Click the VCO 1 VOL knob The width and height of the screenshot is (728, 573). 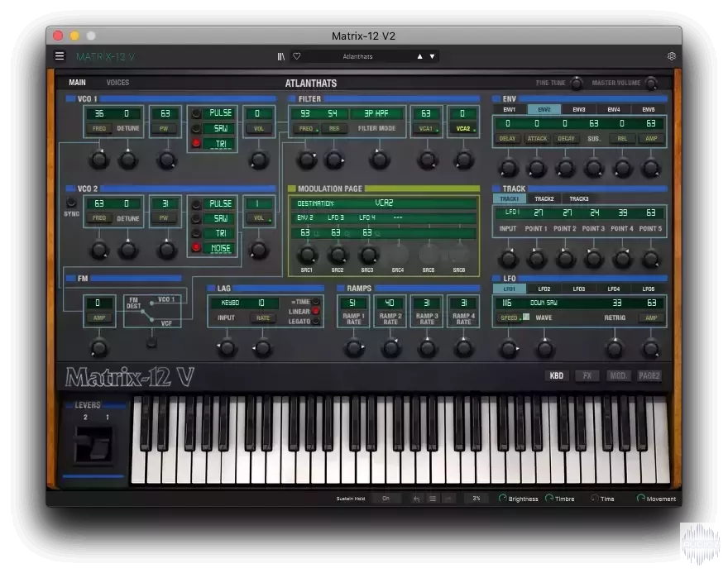pos(259,160)
